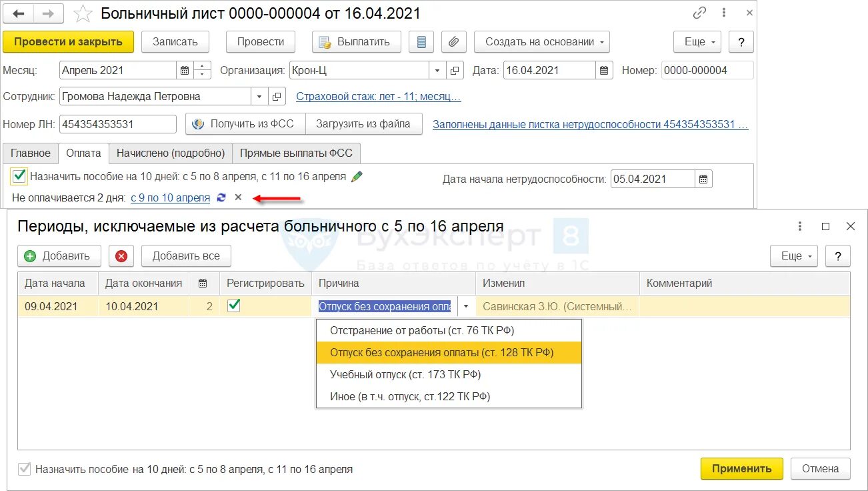
Task: Select the Дата окончания cell 10.04.2021
Action: pos(143,307)
